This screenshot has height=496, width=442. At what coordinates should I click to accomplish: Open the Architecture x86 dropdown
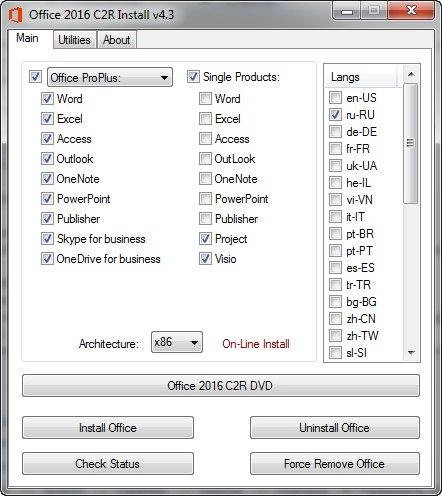[x=177, y=342]
